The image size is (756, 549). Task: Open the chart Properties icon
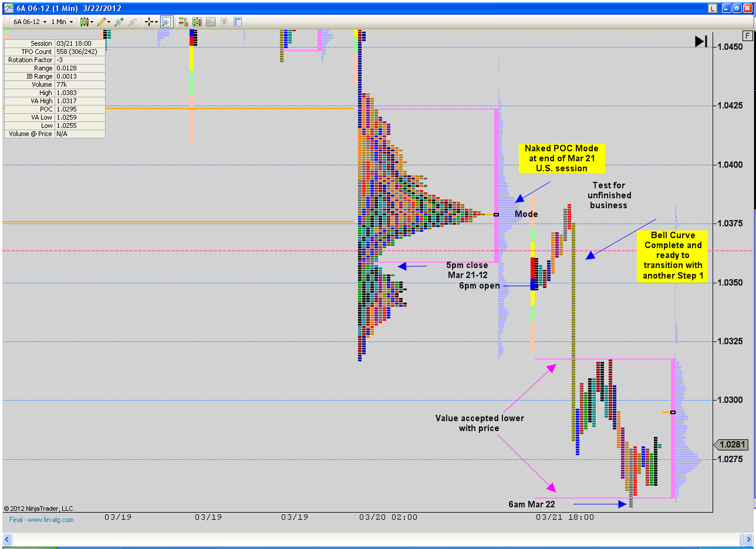pos(238,22)
